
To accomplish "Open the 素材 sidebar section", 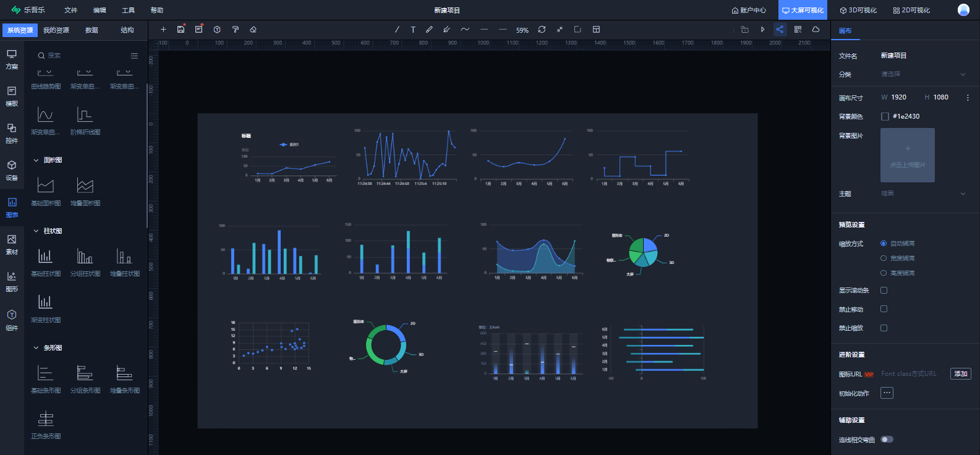I will coord(12,245).
